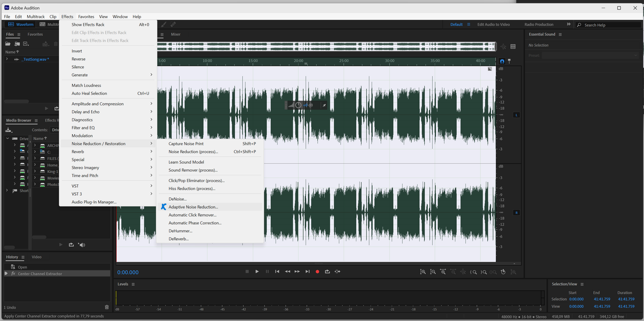
Task: Toggle the left channel L button
Action: pos(516,115)
